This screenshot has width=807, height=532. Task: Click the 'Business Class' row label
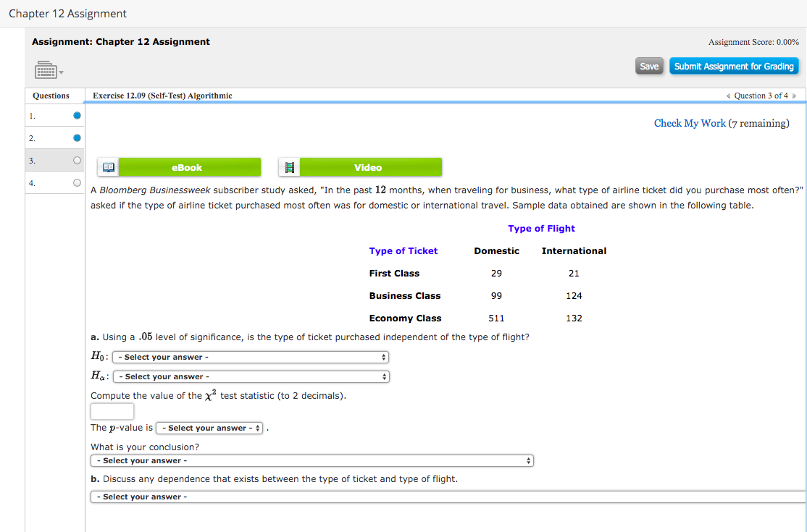[x=405, y=296]
